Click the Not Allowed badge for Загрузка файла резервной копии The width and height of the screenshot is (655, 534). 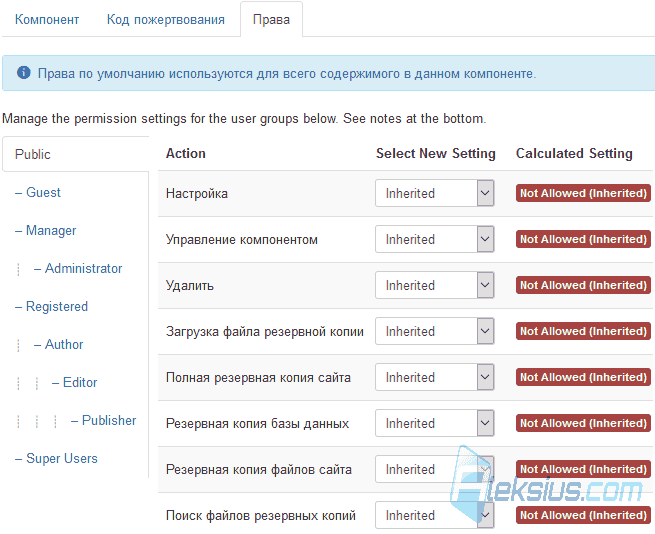click(x=583, y=331)
